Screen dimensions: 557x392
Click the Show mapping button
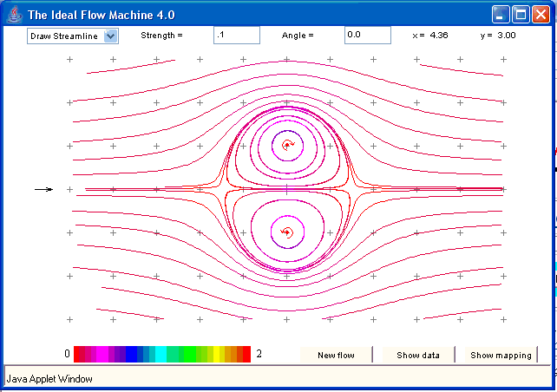coord(501,355)
